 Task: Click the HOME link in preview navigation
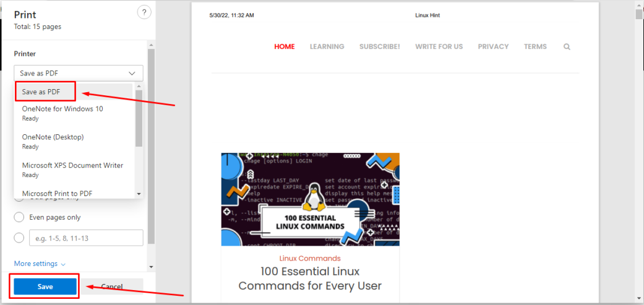[284, 47]
